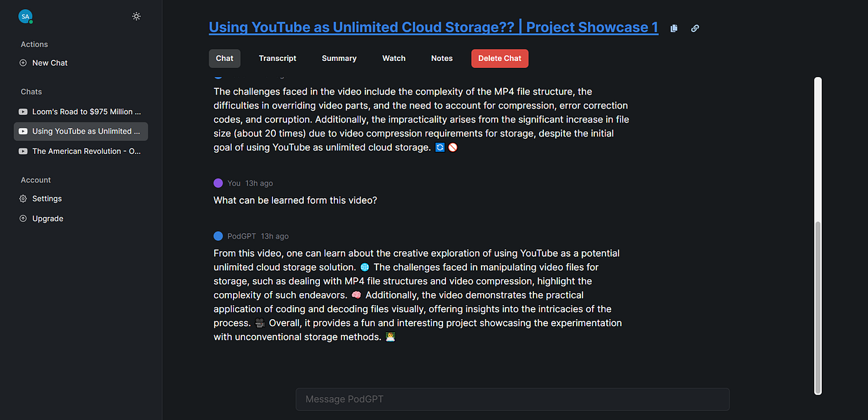
Task: Click the globe emoji in PodGPT's answer
Action: [364, 267]
